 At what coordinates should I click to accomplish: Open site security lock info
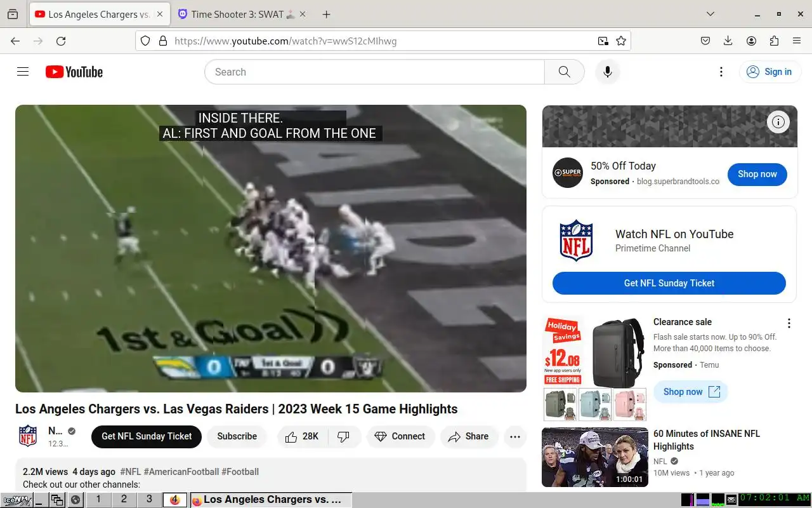point(163,41)
